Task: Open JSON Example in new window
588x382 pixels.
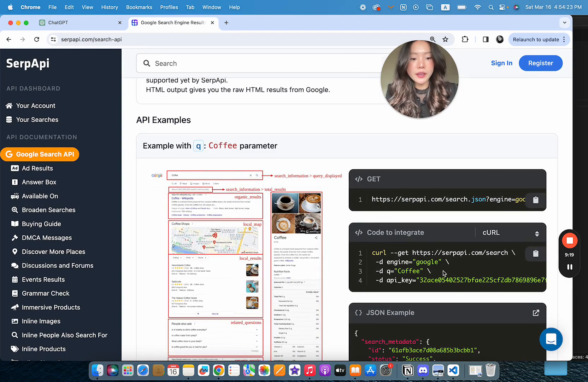Action: [x=536, y=313]
